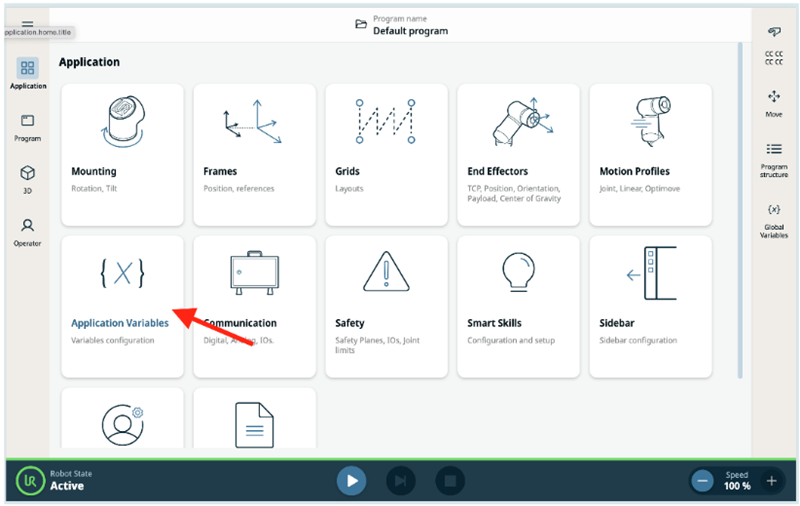
Task: Switch to the 3D view tab
Action: (28, 178)
